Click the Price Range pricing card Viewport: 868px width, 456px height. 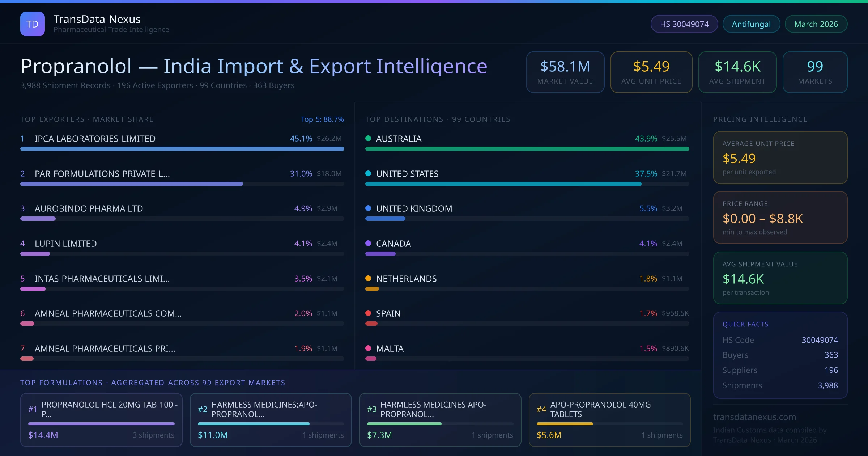click(780, 218)
